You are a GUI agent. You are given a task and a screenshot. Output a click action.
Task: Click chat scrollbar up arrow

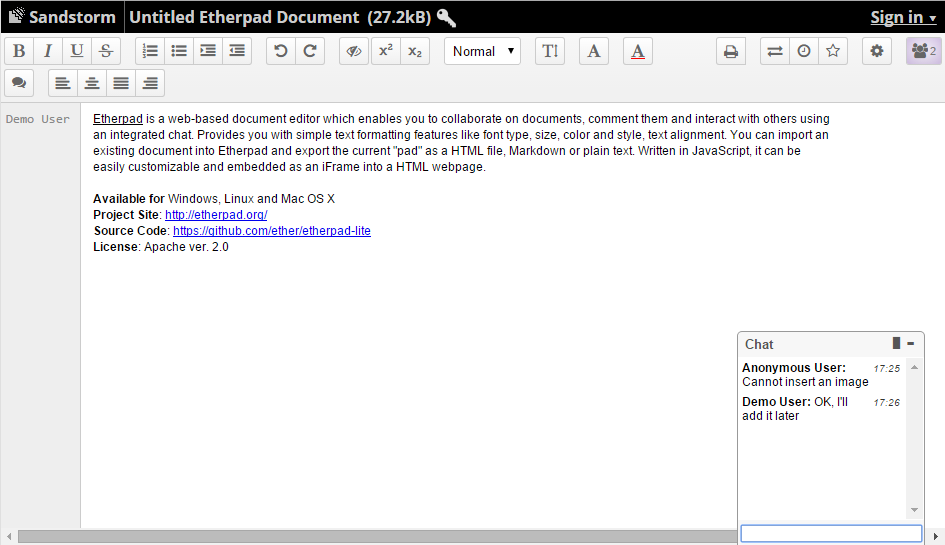pos(914,367)
